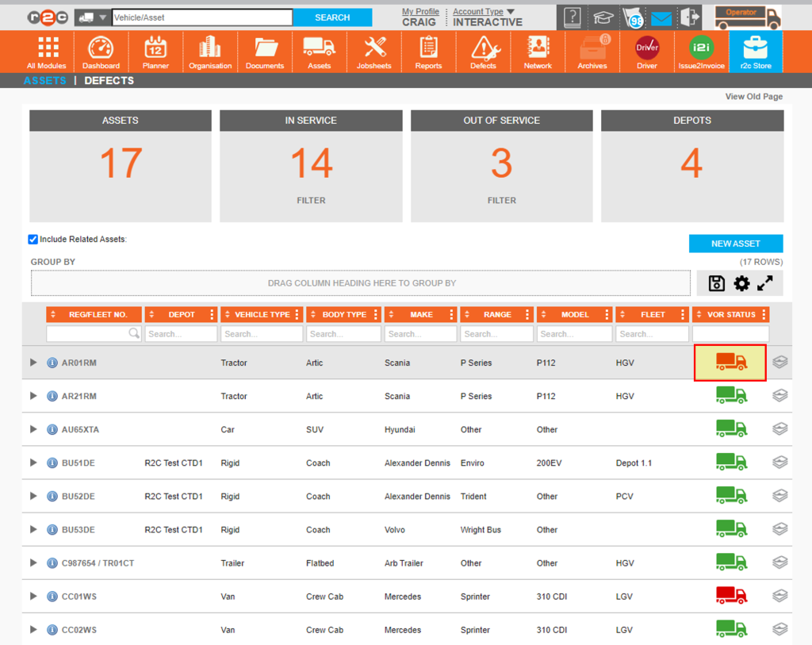Filter by In Service assets
The image size is (812, 645).
(x=311, y=201)
